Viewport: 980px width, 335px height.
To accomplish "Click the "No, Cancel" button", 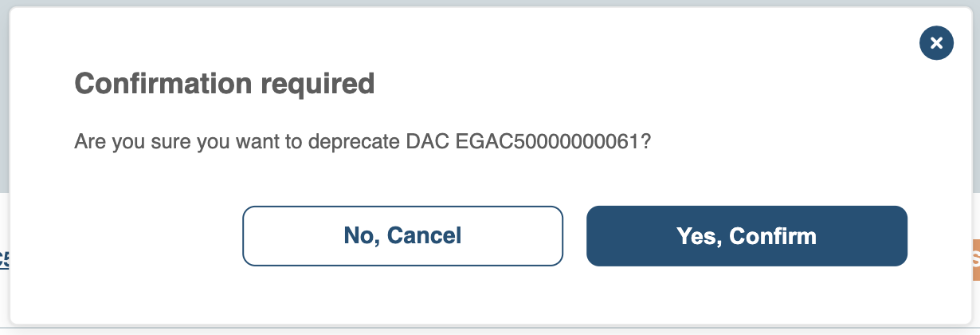I will tap(402, 235).
